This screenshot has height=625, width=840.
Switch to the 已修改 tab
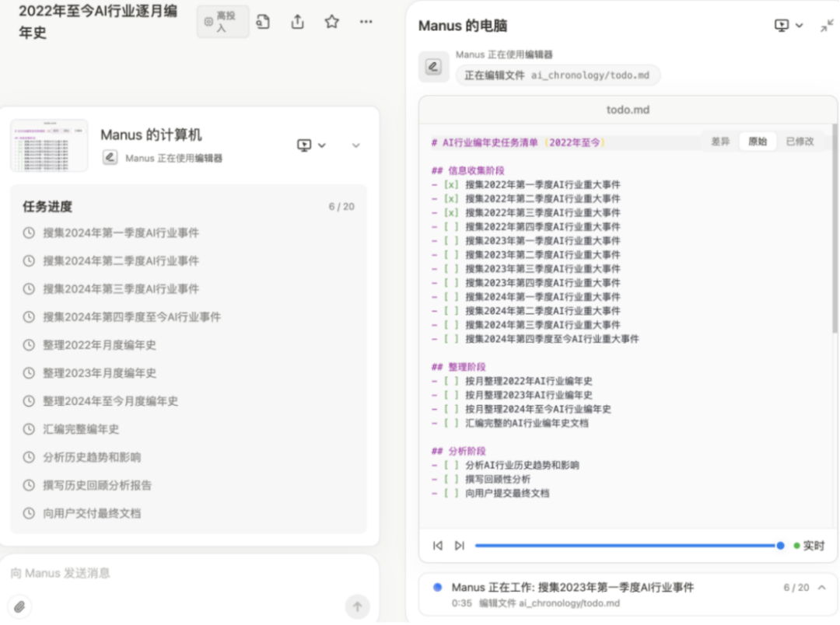coord(800,141)
